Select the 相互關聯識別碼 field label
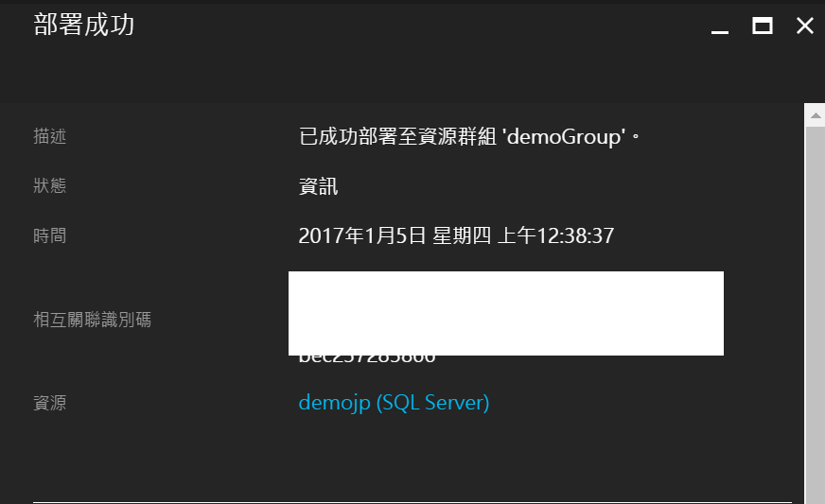The image size is (825, 504). pos(92,320)
